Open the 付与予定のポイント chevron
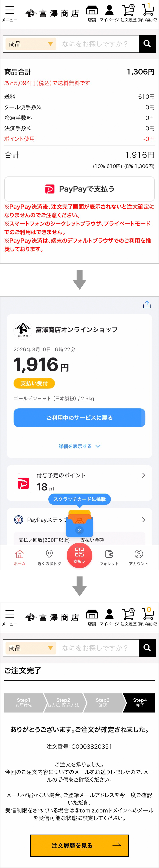The width and height of the screenshot is (159, 868). [144, 475]
